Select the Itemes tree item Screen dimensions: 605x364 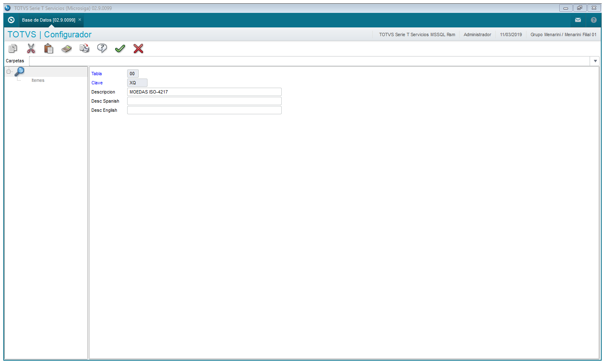[x=38, y=80]
